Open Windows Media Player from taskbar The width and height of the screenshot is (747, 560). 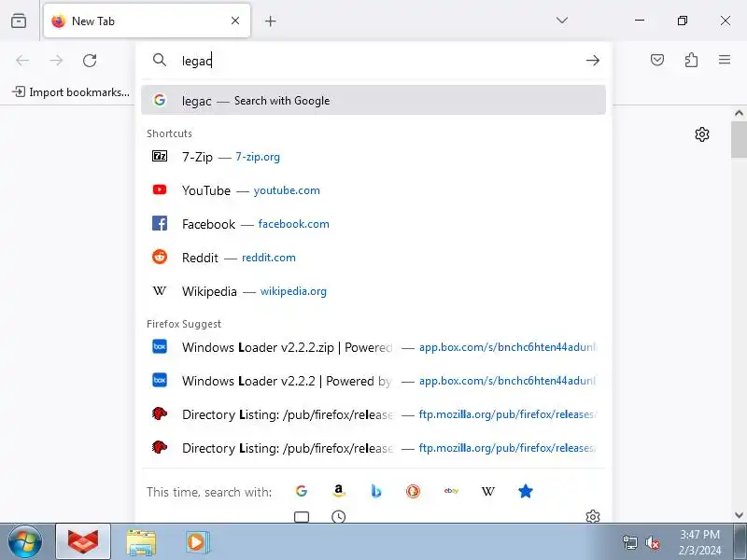point(196,542)
